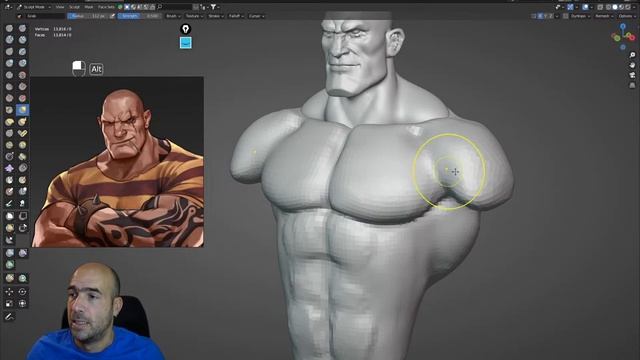
Task: Expand the Stroke dropdown
Action: [216, 16]
